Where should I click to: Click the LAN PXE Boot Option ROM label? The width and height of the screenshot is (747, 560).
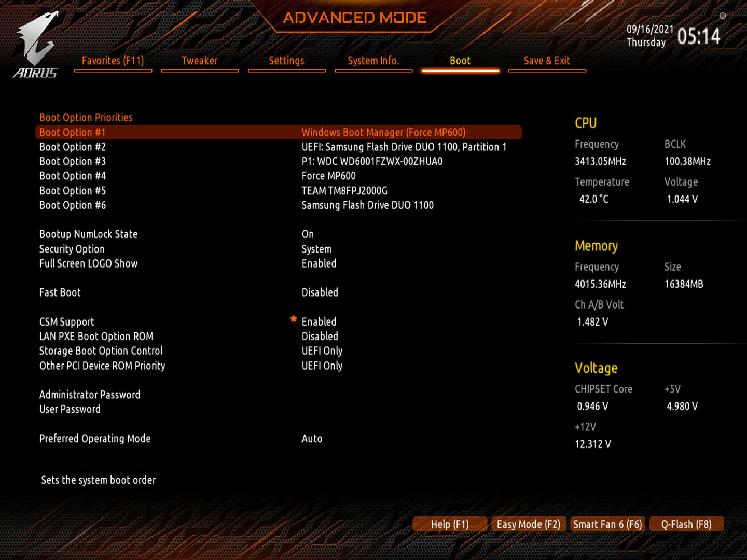pyautogui.click(x=96, y=337)
